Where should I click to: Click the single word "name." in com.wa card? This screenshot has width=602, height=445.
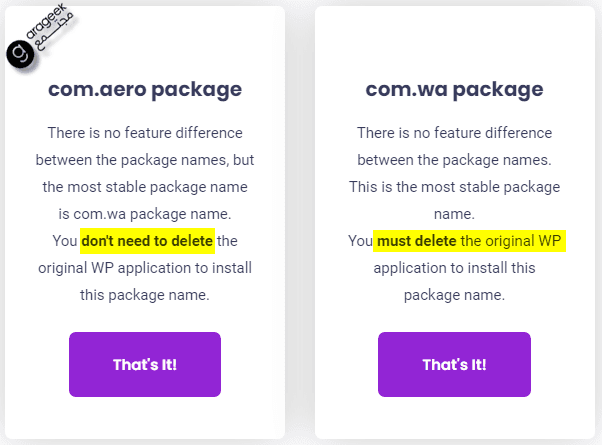click(x=454, y=214)
